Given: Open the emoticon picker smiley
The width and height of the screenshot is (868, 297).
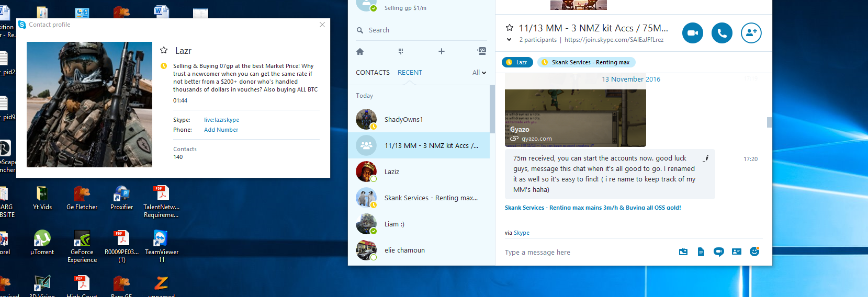Looking at the screenshot, I should tap(754, 252).
